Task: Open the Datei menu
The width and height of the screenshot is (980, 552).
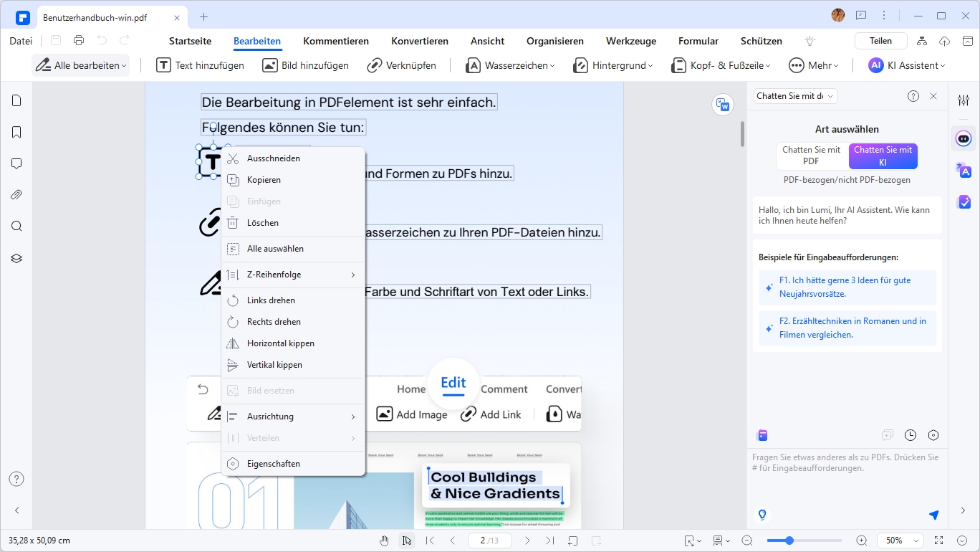Action: (21, 42)
